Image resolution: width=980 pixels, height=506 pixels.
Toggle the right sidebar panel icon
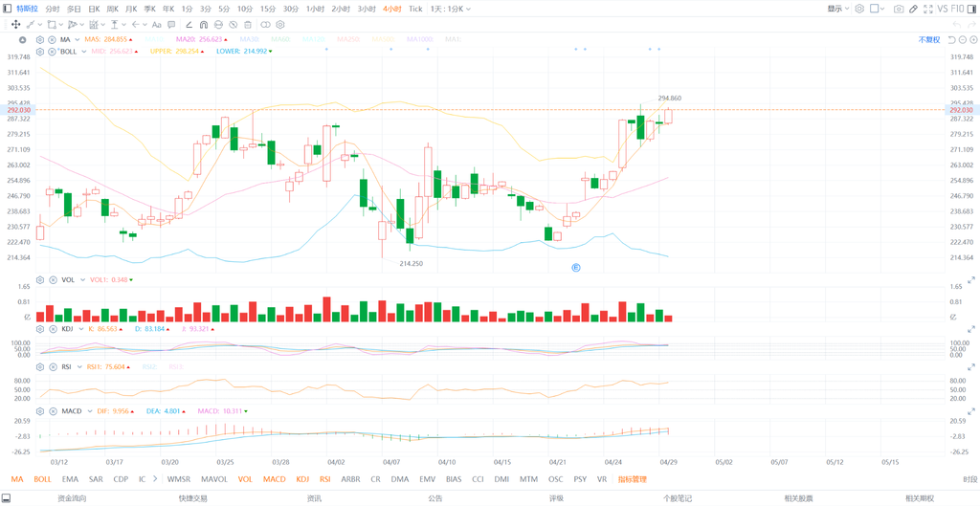972,9
